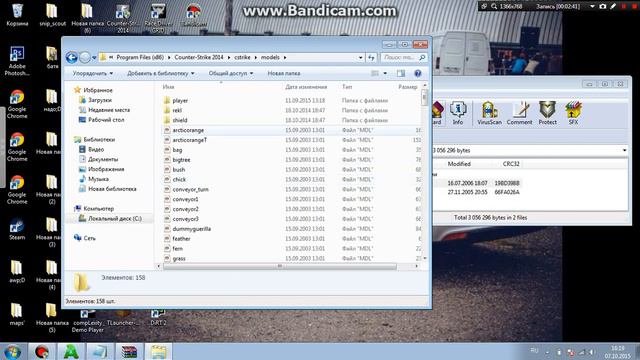640x360 pixels.
Task: Sort by the Дата изменения column header
Action: pyautogui.click(x=306, y=87)
